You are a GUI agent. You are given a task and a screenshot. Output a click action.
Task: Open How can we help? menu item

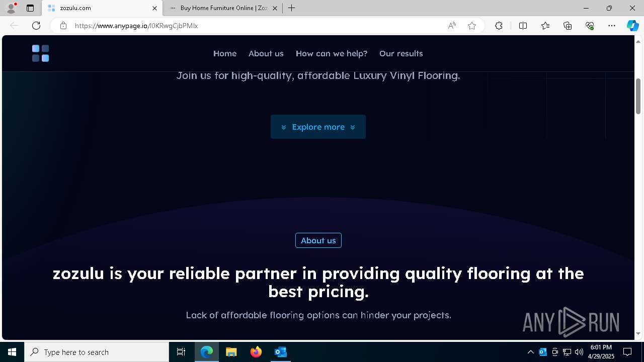point(332,53)
